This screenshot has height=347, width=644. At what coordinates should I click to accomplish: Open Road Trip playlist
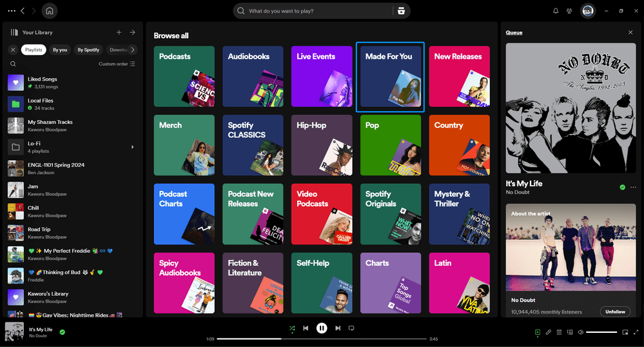pos(73,233)
